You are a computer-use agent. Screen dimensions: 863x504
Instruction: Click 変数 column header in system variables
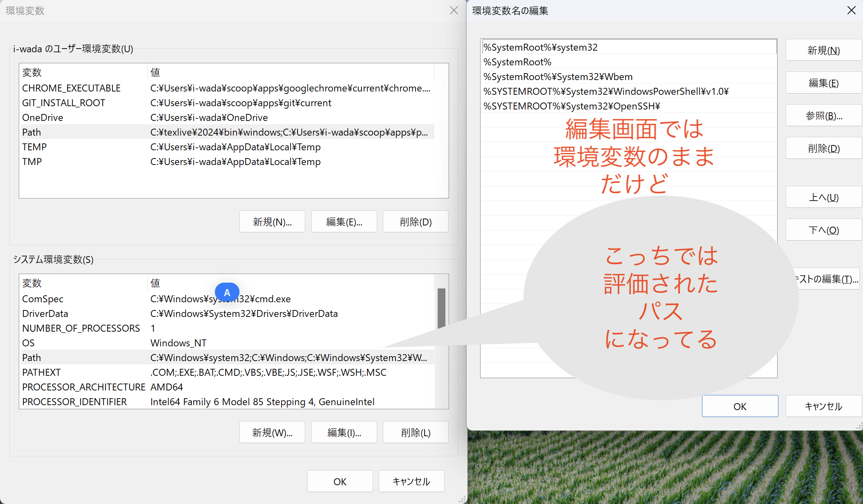click(84, 283)
